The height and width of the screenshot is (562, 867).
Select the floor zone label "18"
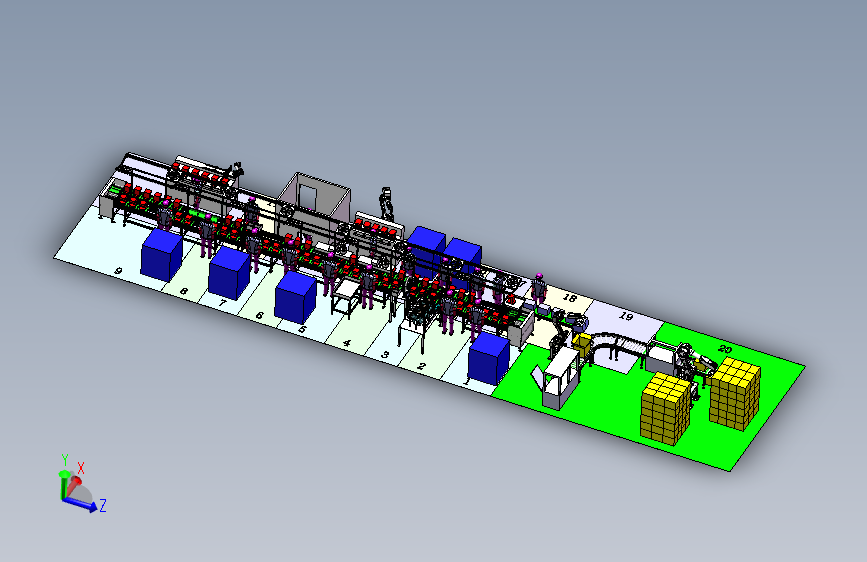[570, 298]
